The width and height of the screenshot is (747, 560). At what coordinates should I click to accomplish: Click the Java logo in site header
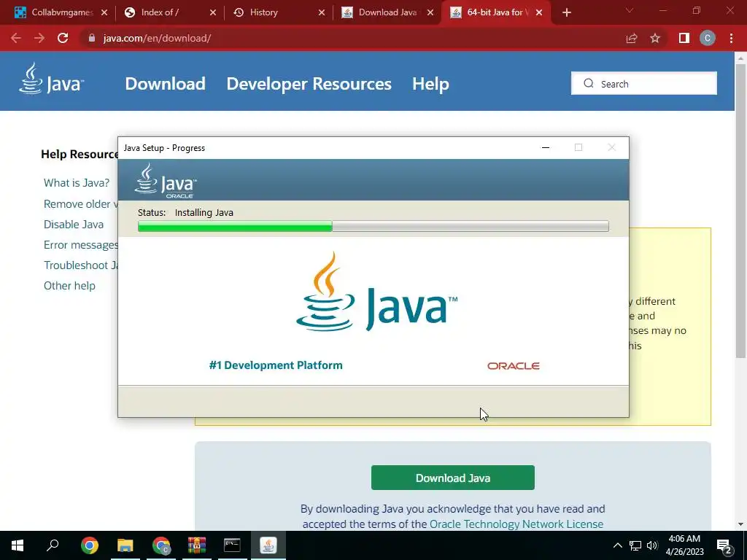coord(52,79)
